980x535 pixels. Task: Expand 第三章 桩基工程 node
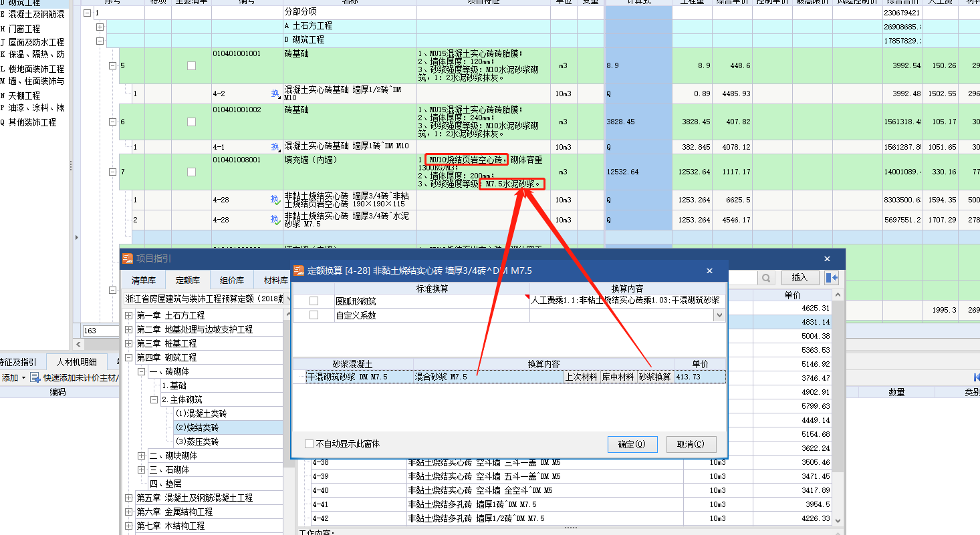(x=129, y=343)
